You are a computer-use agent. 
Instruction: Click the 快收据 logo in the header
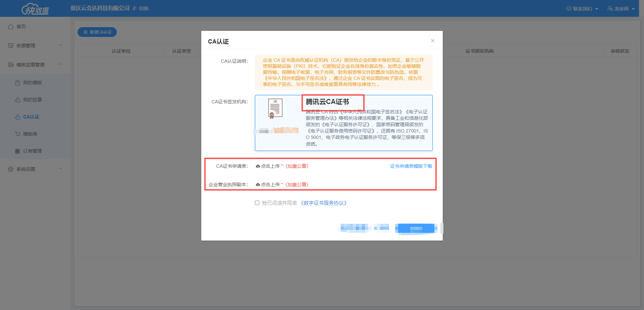tap(35, 9)
